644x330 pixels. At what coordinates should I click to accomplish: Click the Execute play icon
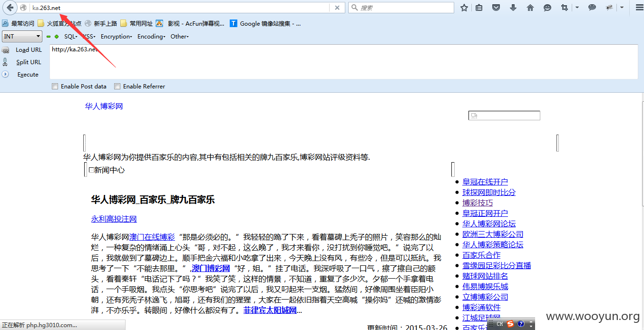[5, 74]
